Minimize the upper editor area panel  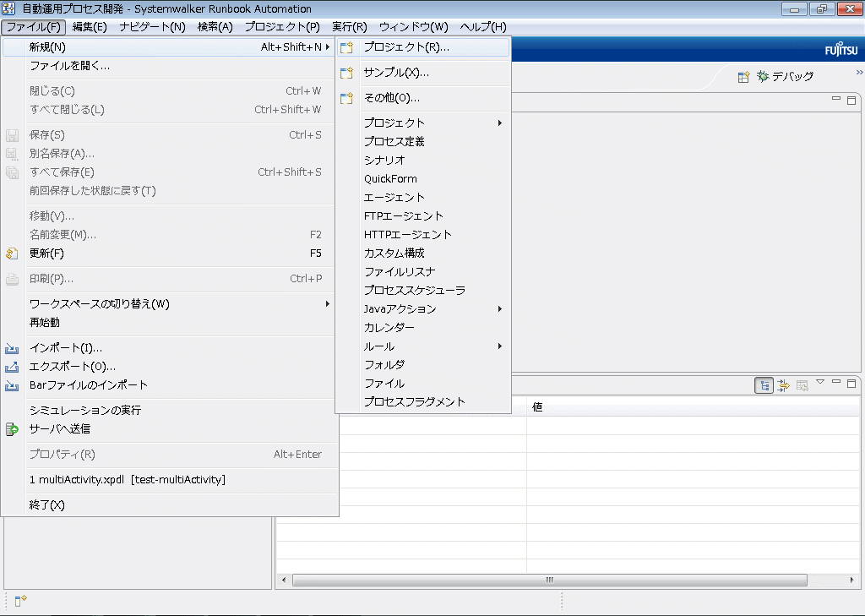836,99
